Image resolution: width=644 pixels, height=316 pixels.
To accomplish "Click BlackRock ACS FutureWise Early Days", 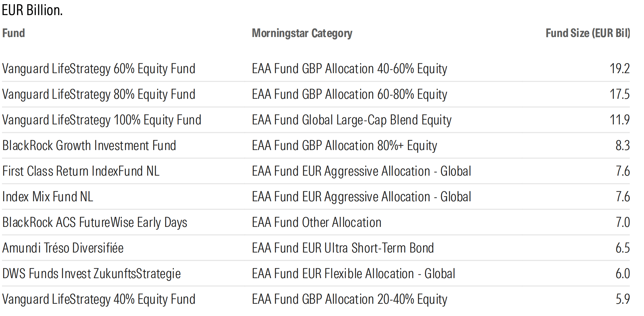I will [95, 223].
